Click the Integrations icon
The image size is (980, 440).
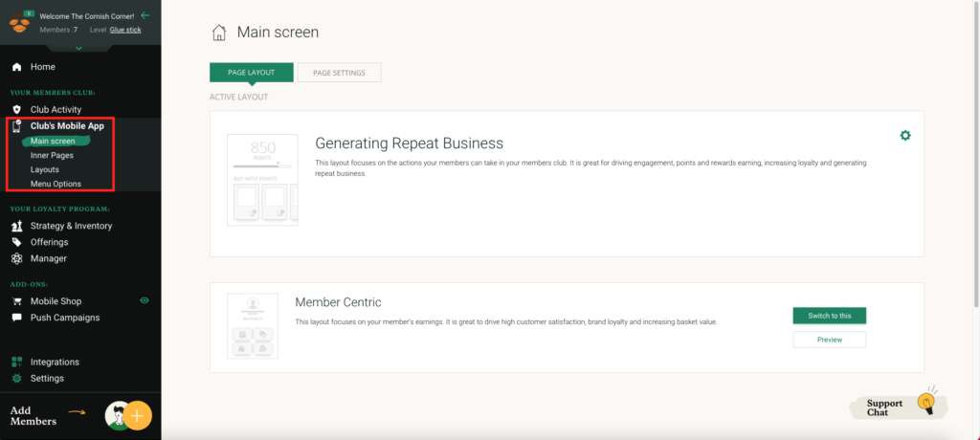(16, 363)
